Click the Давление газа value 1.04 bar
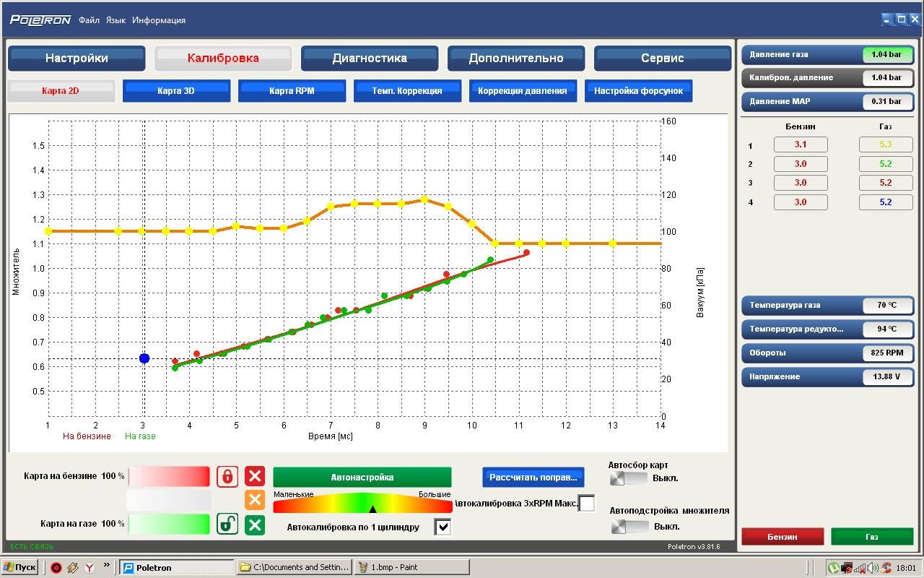The height and width of the screenshot is (578, 924). click(x=886, y=55)
